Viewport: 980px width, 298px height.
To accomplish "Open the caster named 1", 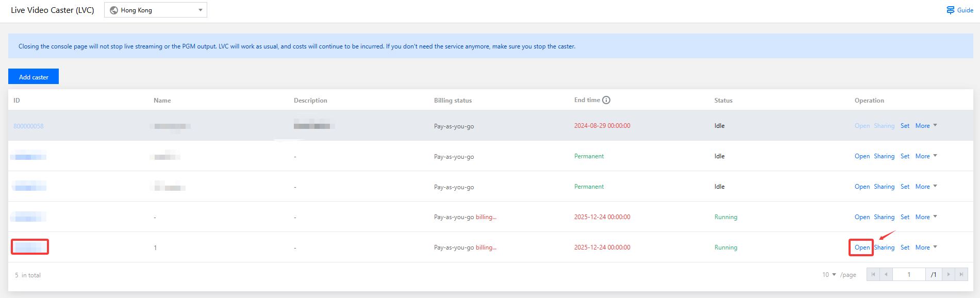I will pos(862,247).
